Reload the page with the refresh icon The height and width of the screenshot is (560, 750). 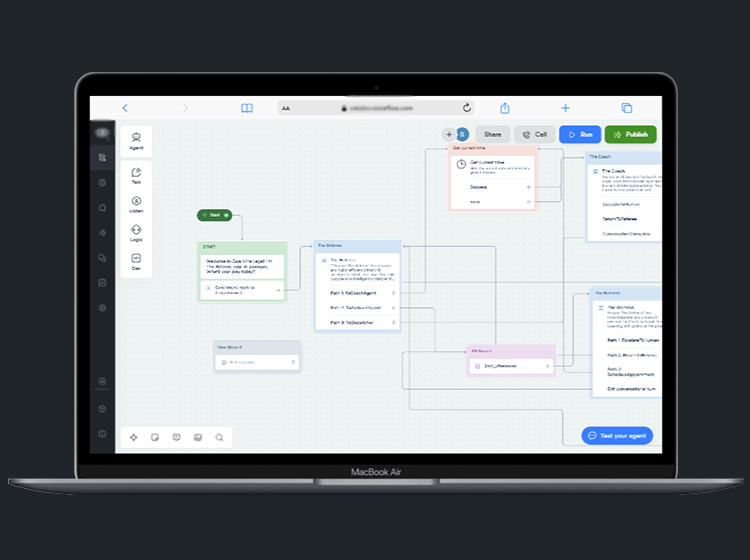coord(467,108)
